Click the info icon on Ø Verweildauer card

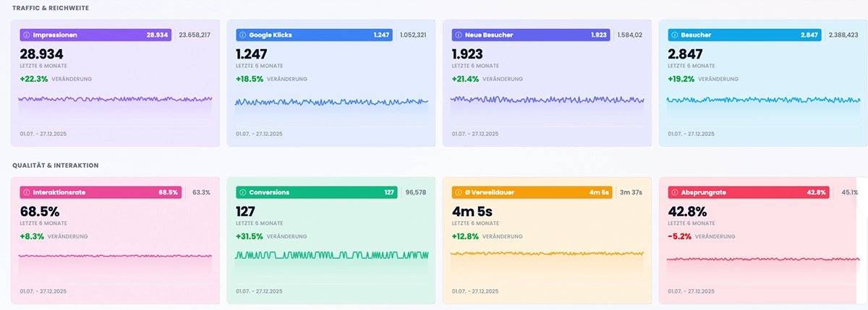click(x=458, y=192)
